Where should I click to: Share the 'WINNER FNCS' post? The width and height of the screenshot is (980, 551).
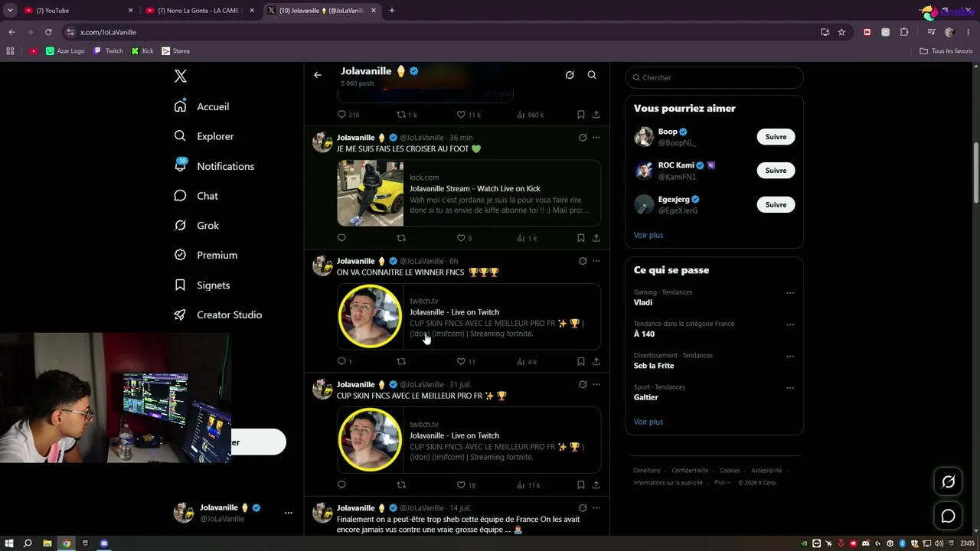tap(596, 361)
